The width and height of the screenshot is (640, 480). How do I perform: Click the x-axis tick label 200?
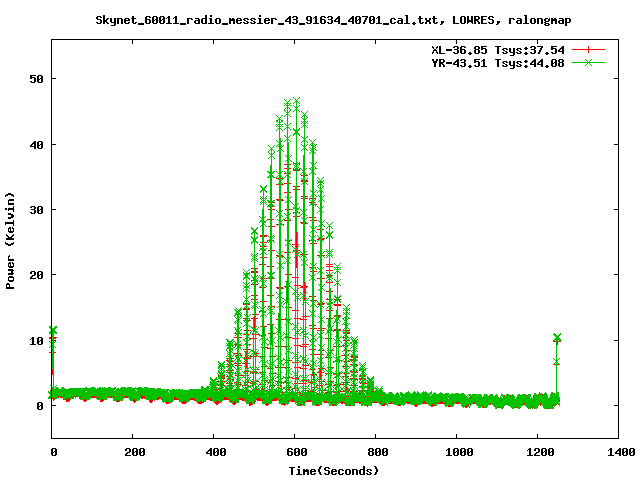tap(135, 452)
